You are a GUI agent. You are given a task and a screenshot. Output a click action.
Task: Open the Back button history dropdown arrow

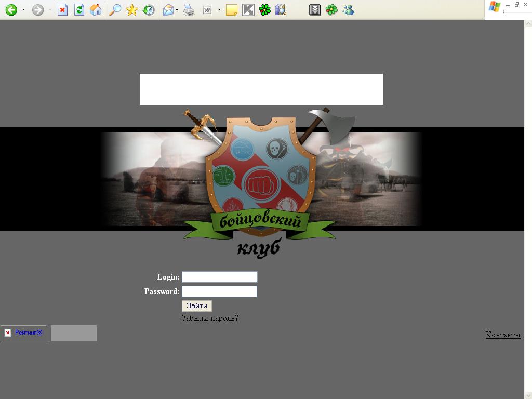pyautogui.click(x=23, y=10)
